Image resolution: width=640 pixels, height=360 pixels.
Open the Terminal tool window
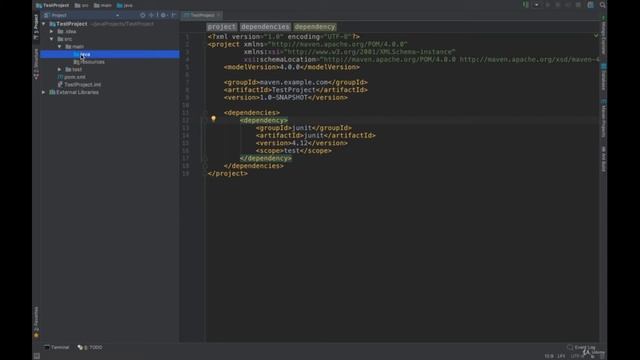point(57,347)
